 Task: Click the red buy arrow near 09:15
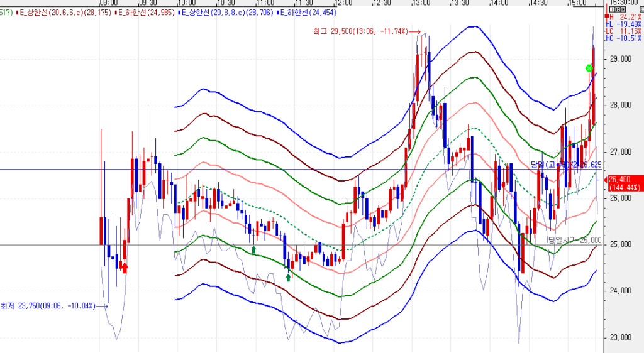[125, 268]
